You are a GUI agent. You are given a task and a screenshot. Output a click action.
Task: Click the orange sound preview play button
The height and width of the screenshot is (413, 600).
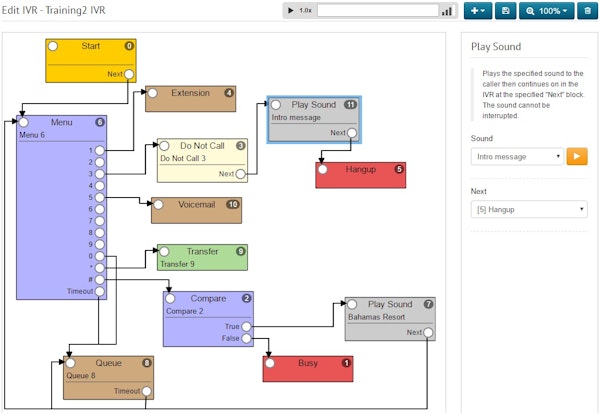pyautogui.click(x=577, y=157)
